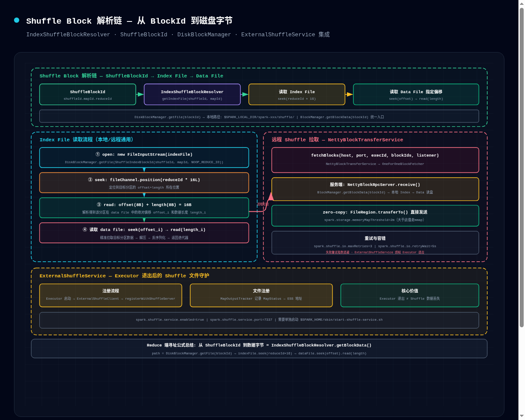Image resolution: width=525 pixels, height=420 pixels.
Task: Select the IndexShuffleBlockResolver box
Action: coord(192,94)
